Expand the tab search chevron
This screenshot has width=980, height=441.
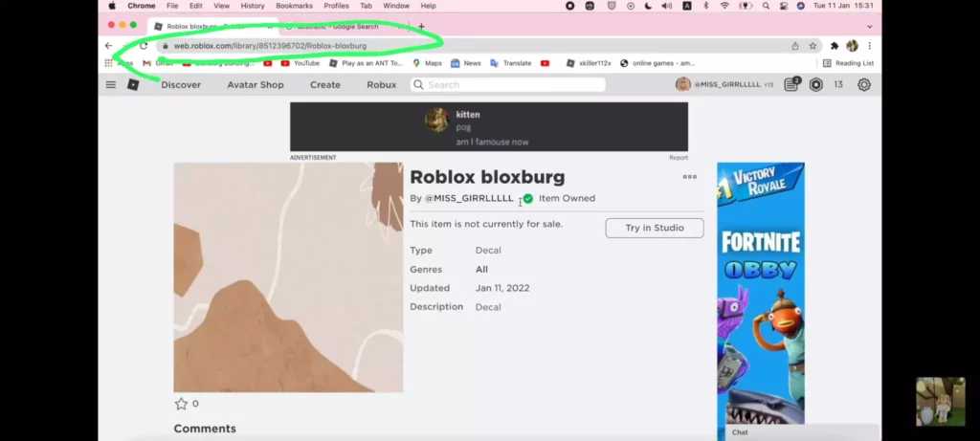click(x=869, y=26)
